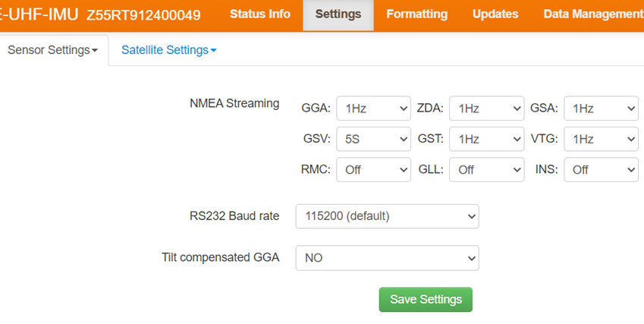Open the ZDA rate dropdown
The width and height of the screenshot is (644, 324).
click(486, 109)
